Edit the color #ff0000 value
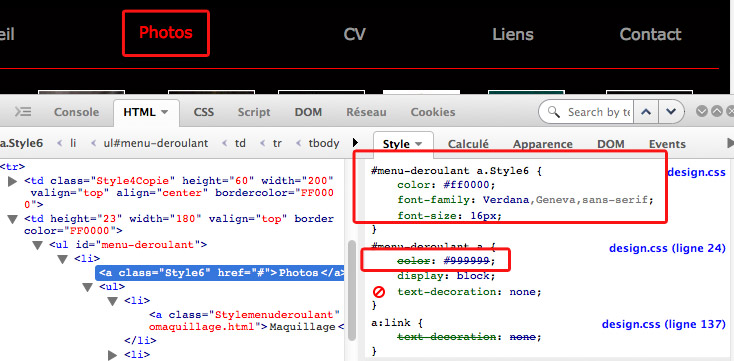The image size is (734, 361). coord(467,185)
